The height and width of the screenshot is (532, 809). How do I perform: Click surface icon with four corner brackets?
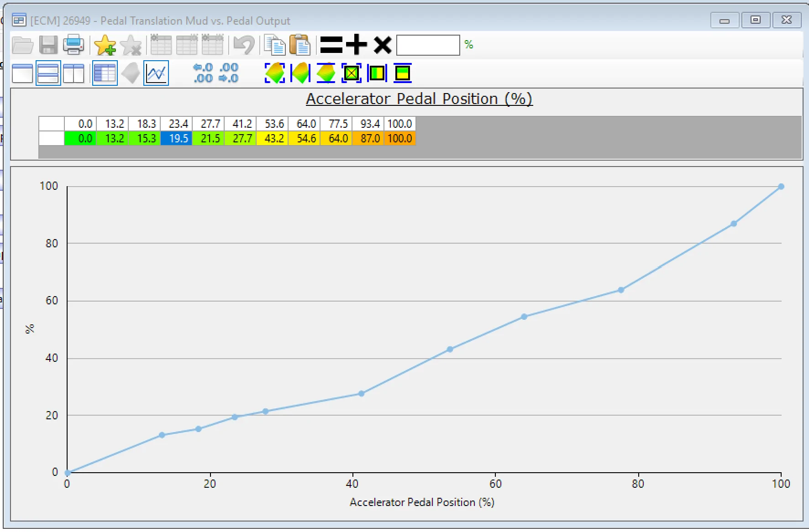click(275, 73)
